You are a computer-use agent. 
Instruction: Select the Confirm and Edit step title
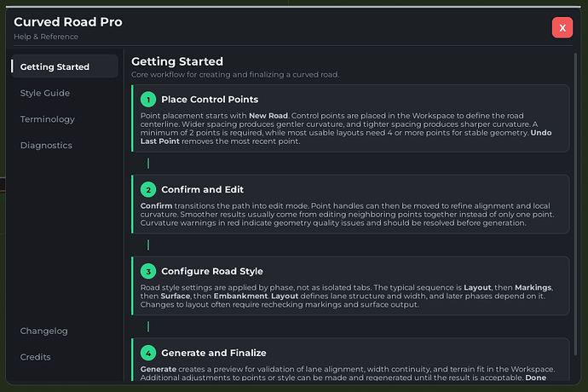(203, 189)
